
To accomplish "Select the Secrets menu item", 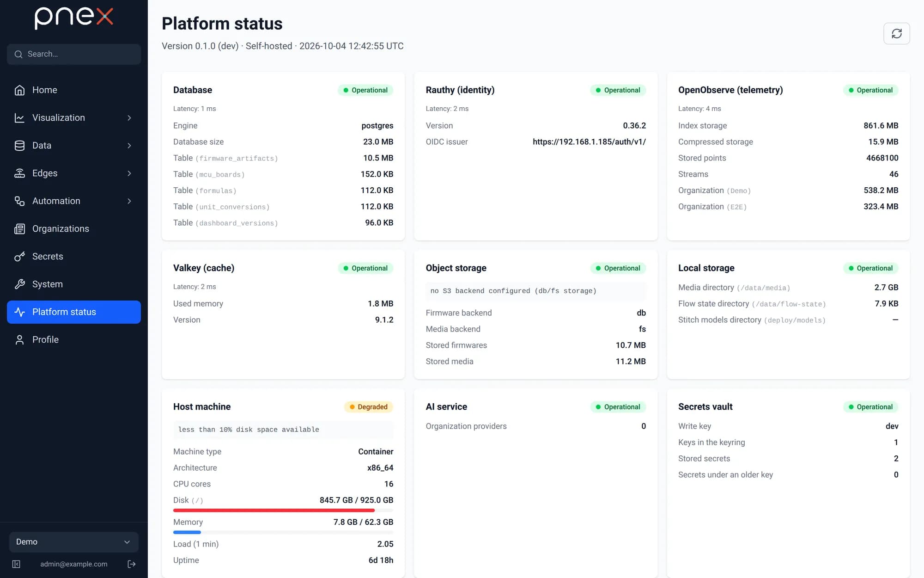I will click(74, 257).
